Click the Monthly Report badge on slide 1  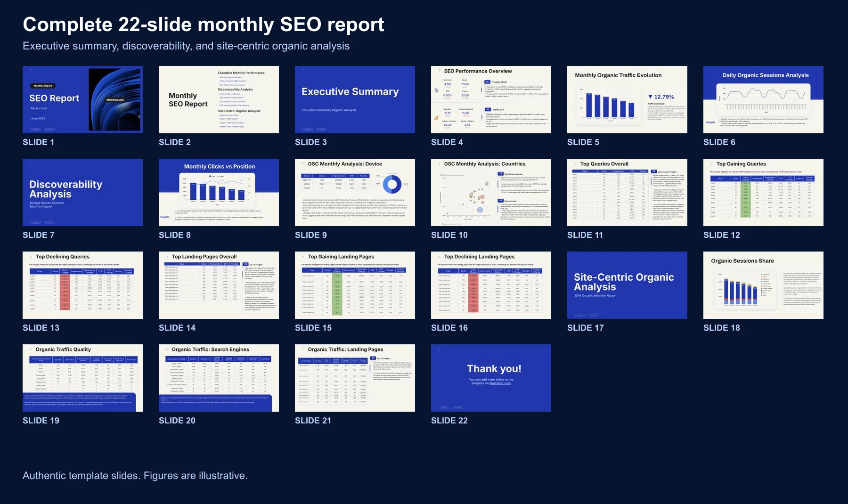pyautogui.click(x=43, y=86)
